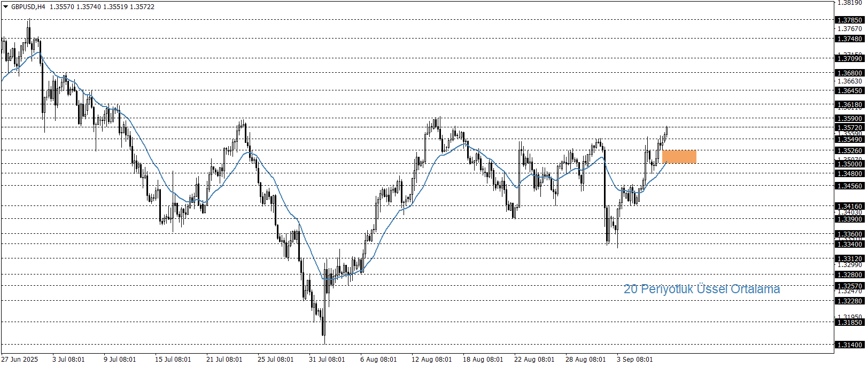Click the 1.35720 current price label
Image resolution: width=868 pixels, height=366 pixels.
(849, 127)
